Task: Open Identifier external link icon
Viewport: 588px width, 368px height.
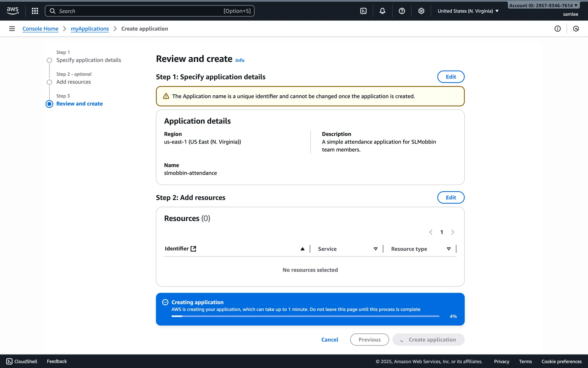Action: click(x=193, y=249)
